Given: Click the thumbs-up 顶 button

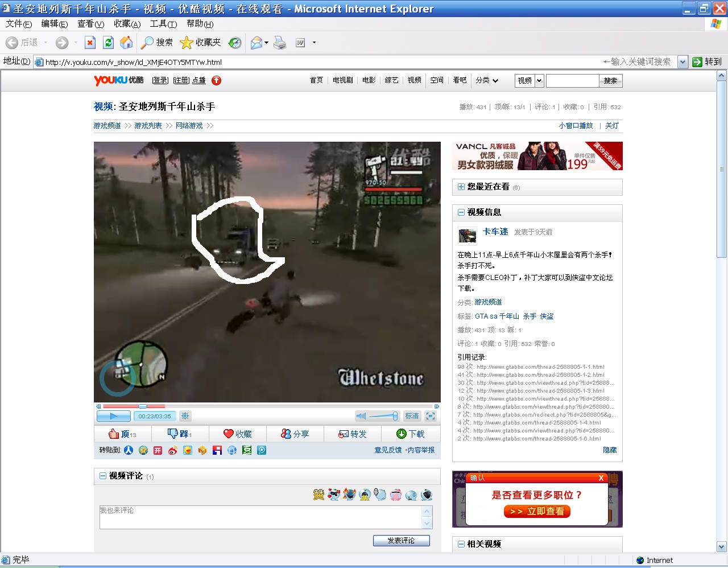Looking at the screenshot, I should pyautogui.click(x=122, y=434).
